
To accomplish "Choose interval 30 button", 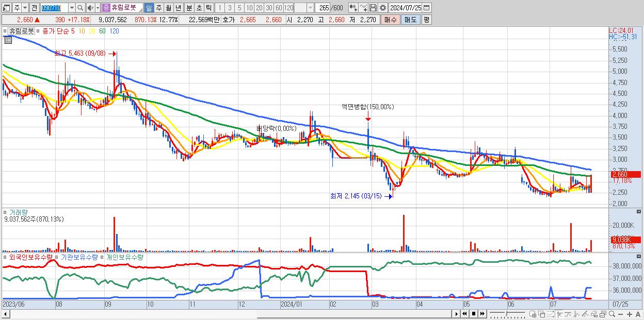I will (269, 8).
